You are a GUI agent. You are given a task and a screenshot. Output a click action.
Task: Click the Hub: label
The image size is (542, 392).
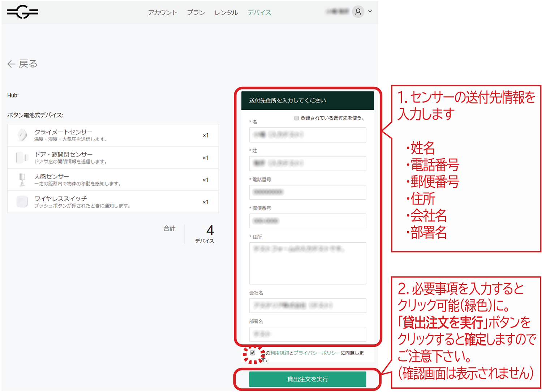[13, 95]
